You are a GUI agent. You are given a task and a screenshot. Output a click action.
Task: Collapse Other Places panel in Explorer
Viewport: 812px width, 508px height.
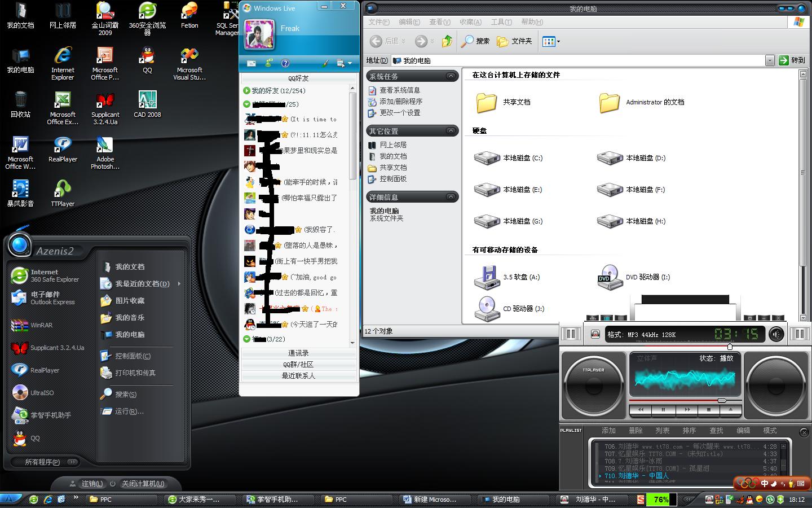(x=451, y=130)
